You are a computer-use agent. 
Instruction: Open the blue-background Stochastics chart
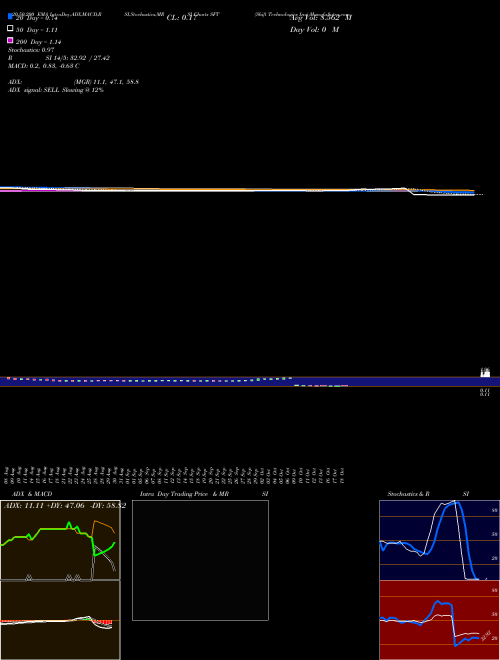(439, 540)
